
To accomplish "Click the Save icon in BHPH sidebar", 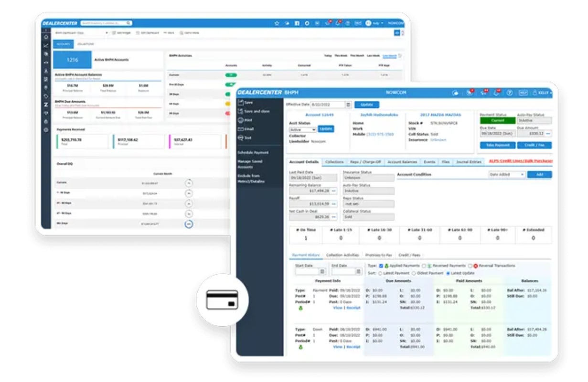I will (x=241, y=102).
